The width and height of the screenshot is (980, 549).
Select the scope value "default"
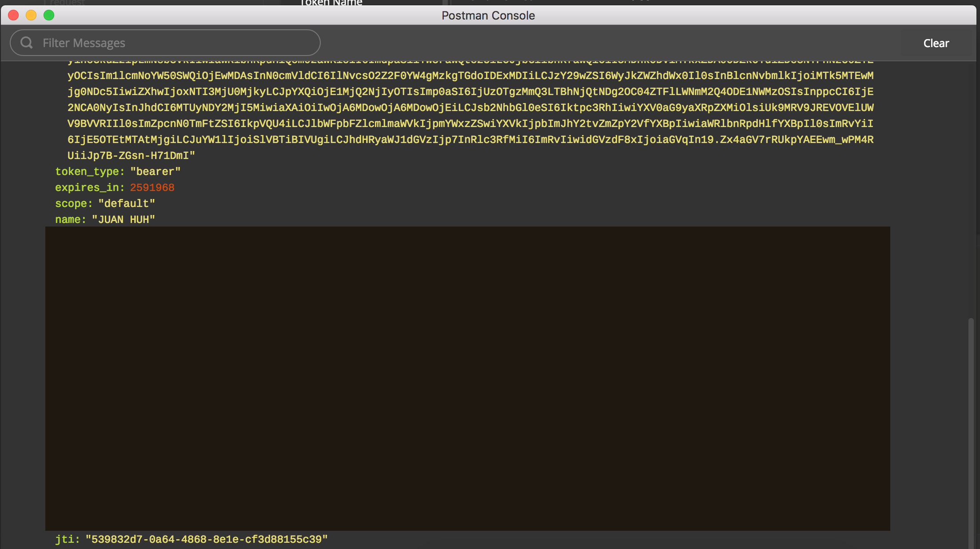(126, 203)
